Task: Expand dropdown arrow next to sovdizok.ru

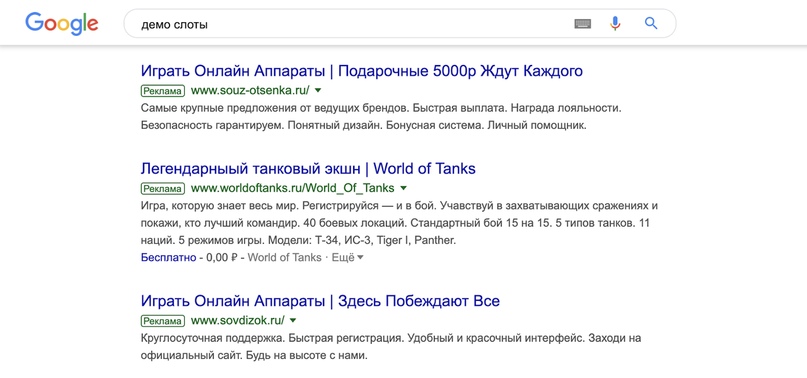Action: pyautogui.click(x=293, y=320)
